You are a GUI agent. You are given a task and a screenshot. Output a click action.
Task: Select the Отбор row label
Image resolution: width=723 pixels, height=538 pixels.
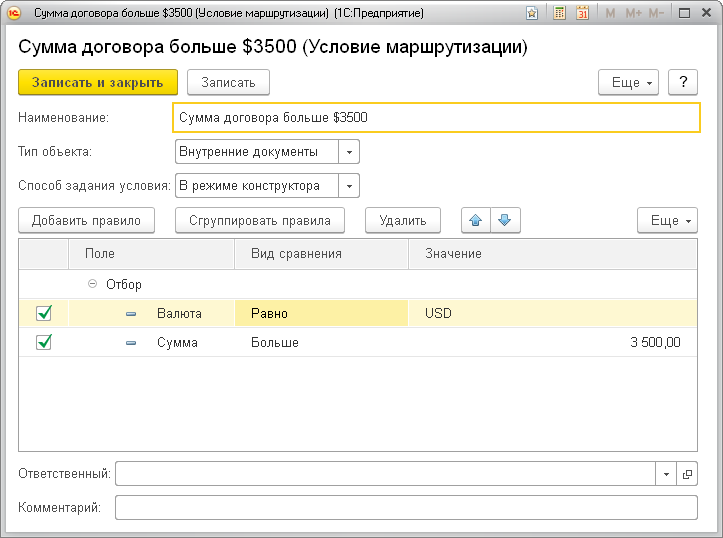pos(124,284)
